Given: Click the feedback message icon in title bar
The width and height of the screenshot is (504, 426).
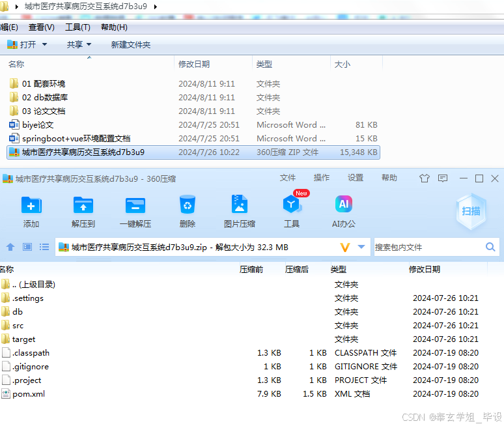Looking at the screenshot, I should (x=443, y=178).
